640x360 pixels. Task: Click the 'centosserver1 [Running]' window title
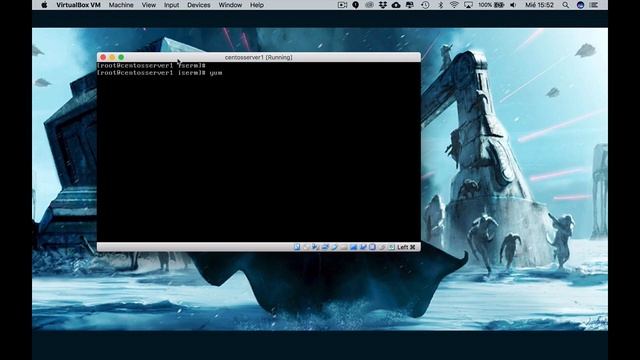coord(258,58)
